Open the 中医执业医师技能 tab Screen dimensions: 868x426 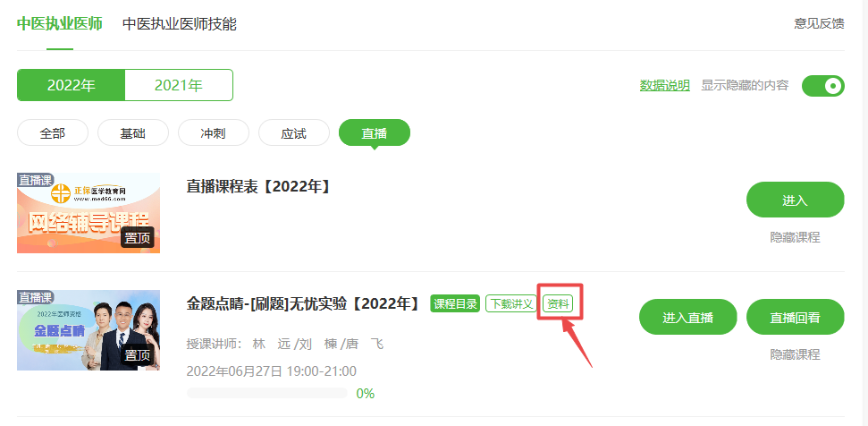coord(180,24)
